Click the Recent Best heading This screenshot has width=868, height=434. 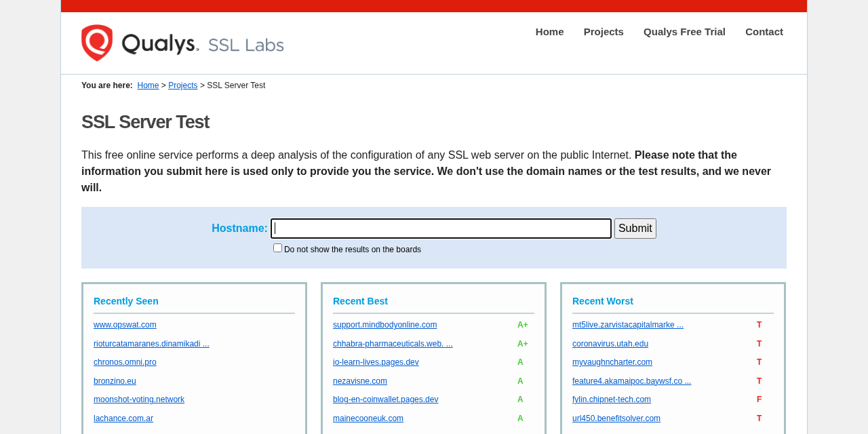[x=360, y=301]
